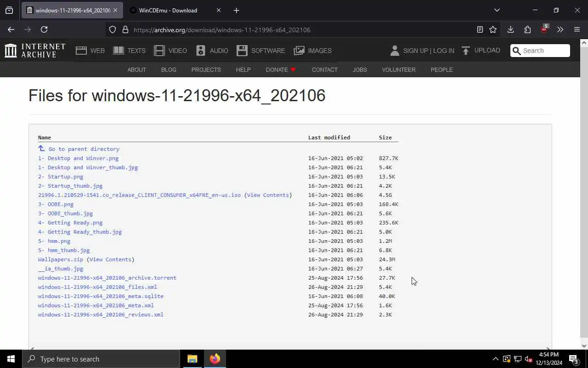Image resolution: width=588 pixels, height=368 pixels.
Task: View Contents of Wallpapers.zip
Action: (x=110, y=259)
